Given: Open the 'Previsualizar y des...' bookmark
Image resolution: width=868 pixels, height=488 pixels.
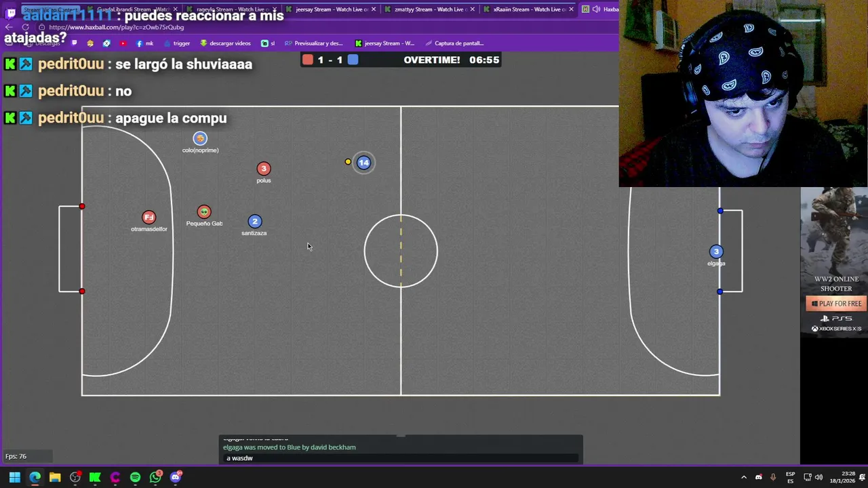Looking at the screenshot, I should [x=313, y=43].
